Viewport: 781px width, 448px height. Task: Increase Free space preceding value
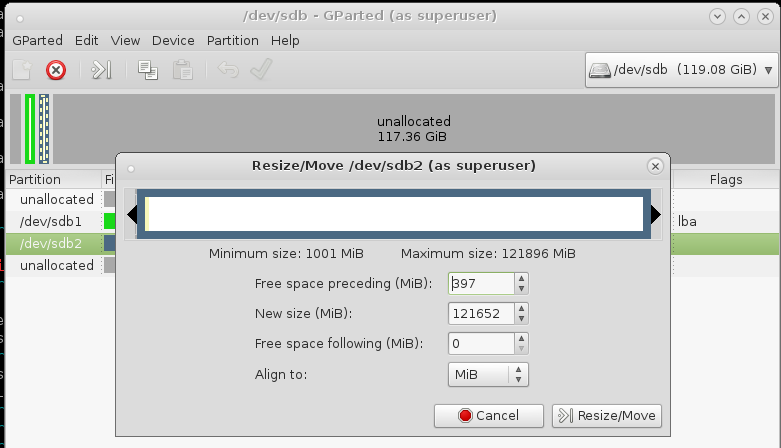coord(521,279)
